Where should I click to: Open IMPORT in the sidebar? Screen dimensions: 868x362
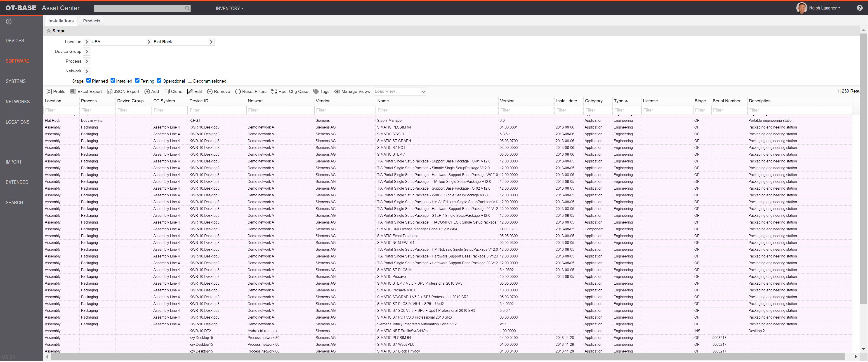[x=14, y=162]
